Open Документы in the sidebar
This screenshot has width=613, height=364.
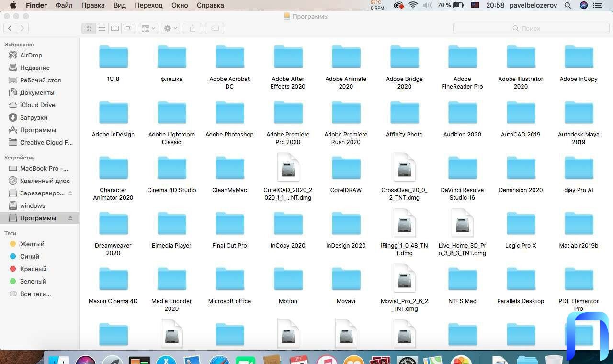pos(40,92)
